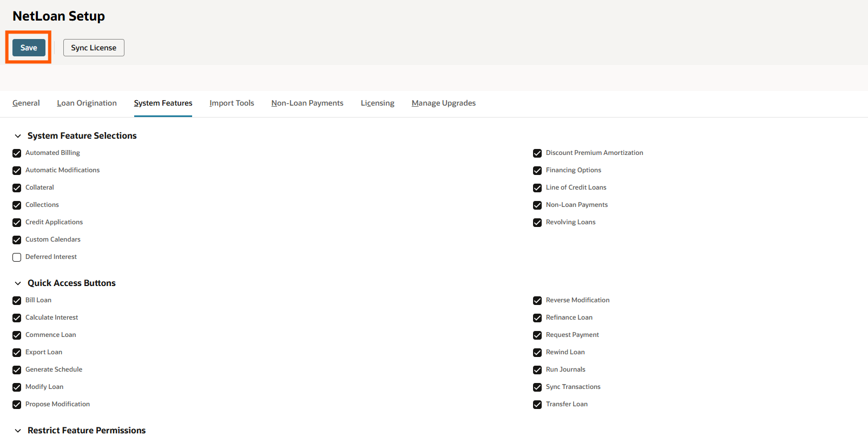This screenshot has width=868, height=435.
Task: Click the Sync License button
Action: tap(94, 48)
